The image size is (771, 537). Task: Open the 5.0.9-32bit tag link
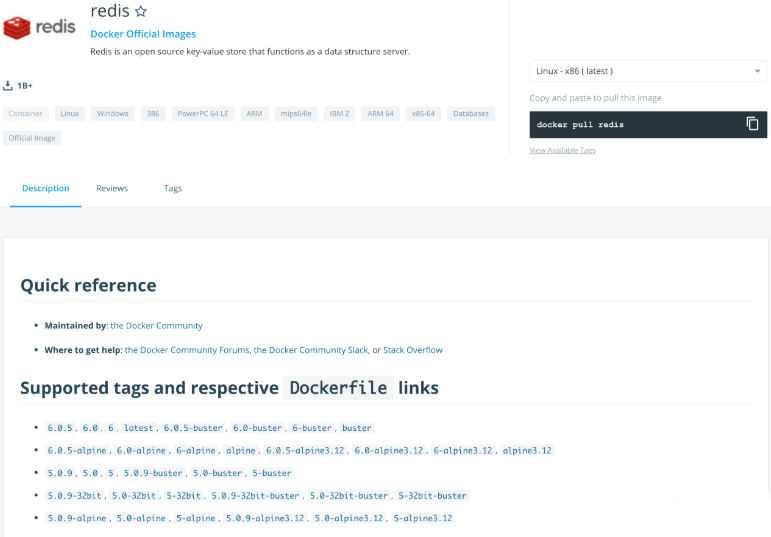pos(75,496)
